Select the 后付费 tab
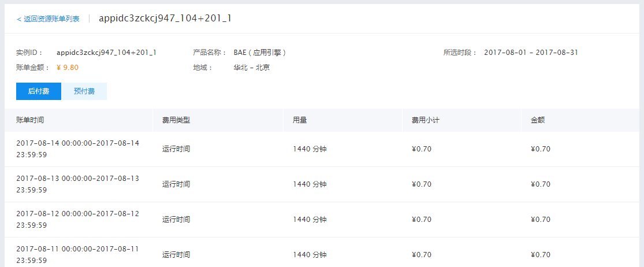The image size is (644, 267). point(39,91)
